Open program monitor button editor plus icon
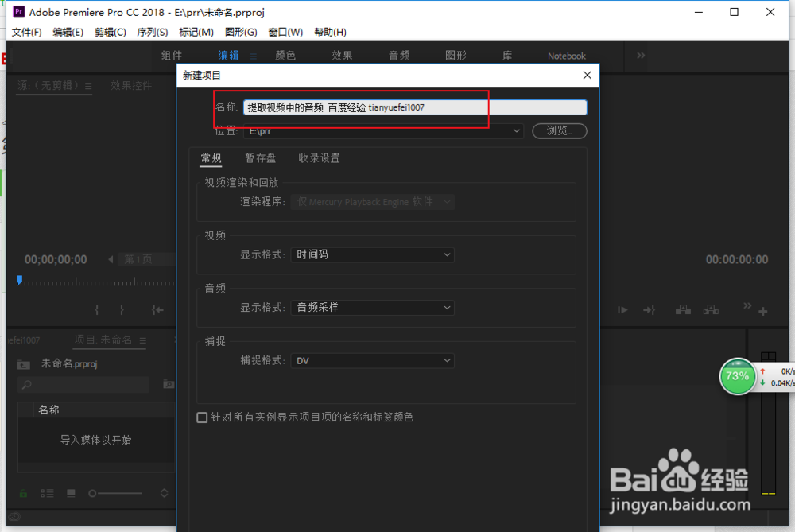Image resolution: width=795 pixels, height=532 pixels. 763,312
